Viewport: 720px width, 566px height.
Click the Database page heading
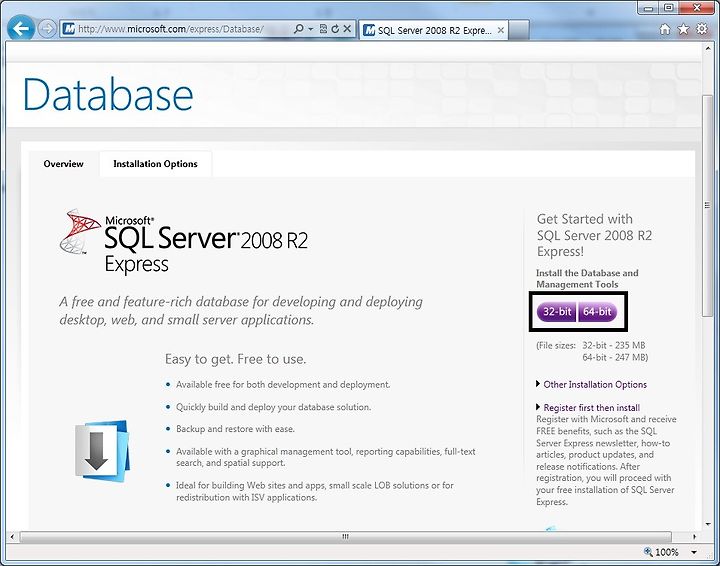[x=108, y=95]
